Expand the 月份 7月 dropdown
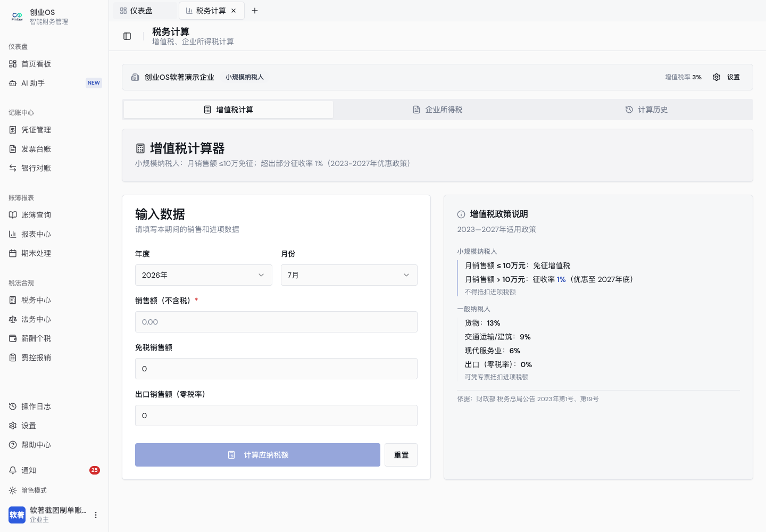Viewport: 766px width, 532px height. (349, 275)
